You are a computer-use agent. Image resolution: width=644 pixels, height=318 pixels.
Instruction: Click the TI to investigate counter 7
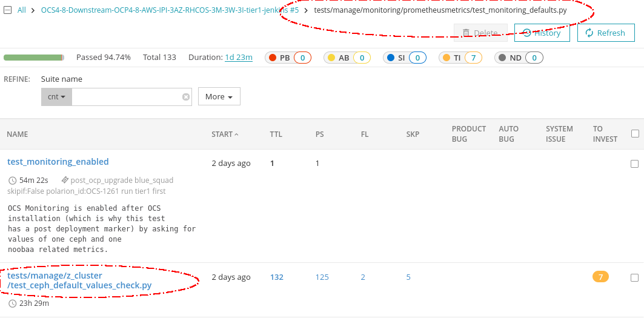[473, 58]
